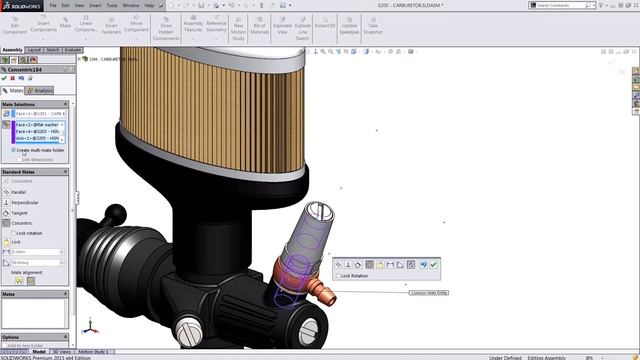Select the Lock mate
The width and height of the screenshot is (640, 360).
(6, 242)
